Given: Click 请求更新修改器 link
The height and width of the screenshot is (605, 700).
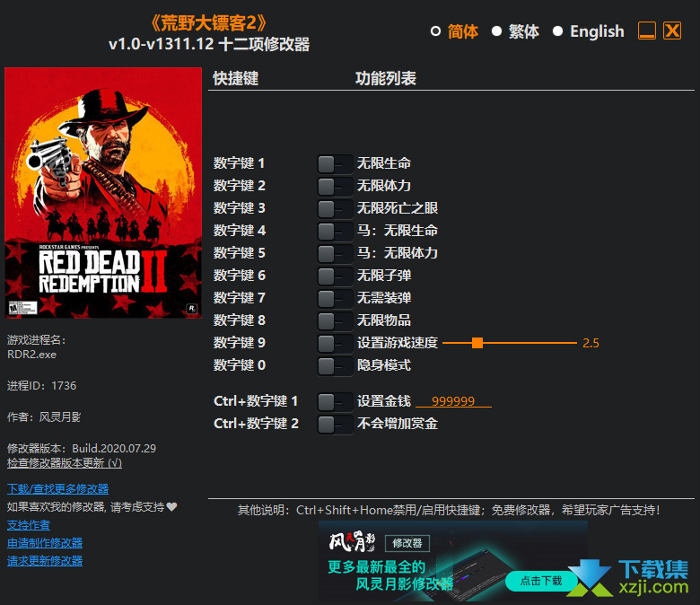Looking at the screenshot, I should coord(45,561).
